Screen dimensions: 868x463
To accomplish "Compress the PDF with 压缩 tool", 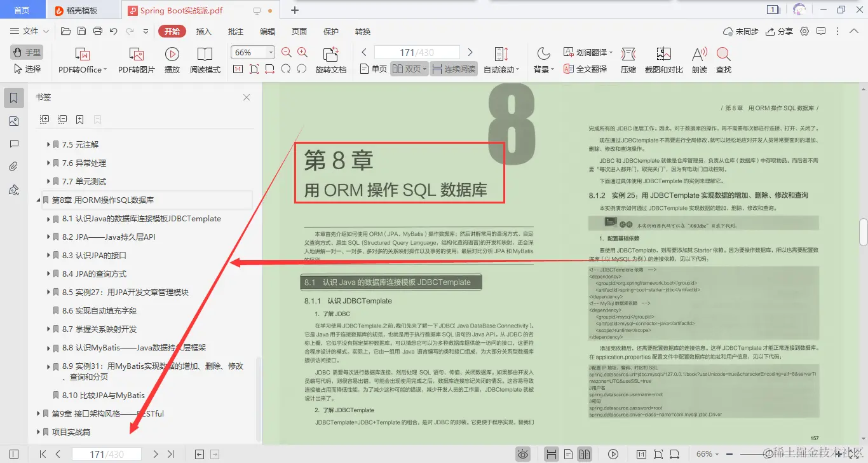I will pos(628,60).
